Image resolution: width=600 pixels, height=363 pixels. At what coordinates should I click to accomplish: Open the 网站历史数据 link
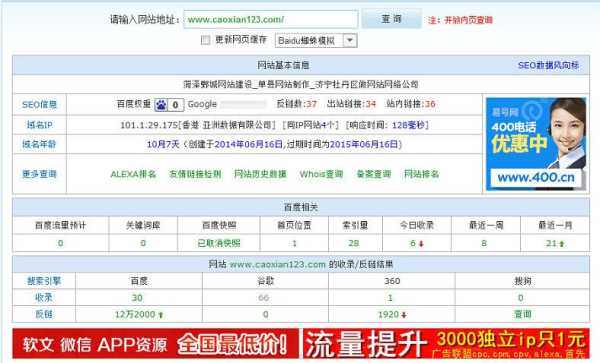pos(260,174)
